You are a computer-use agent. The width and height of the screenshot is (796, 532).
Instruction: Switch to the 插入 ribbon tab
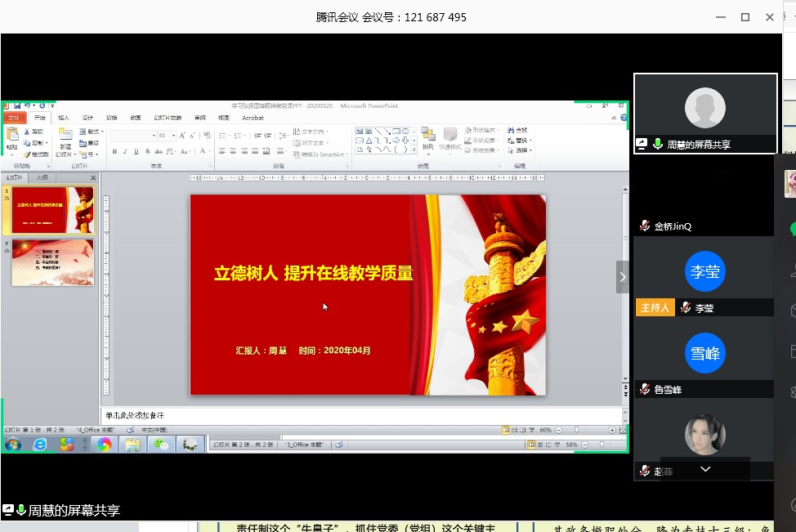coord(64,118)
